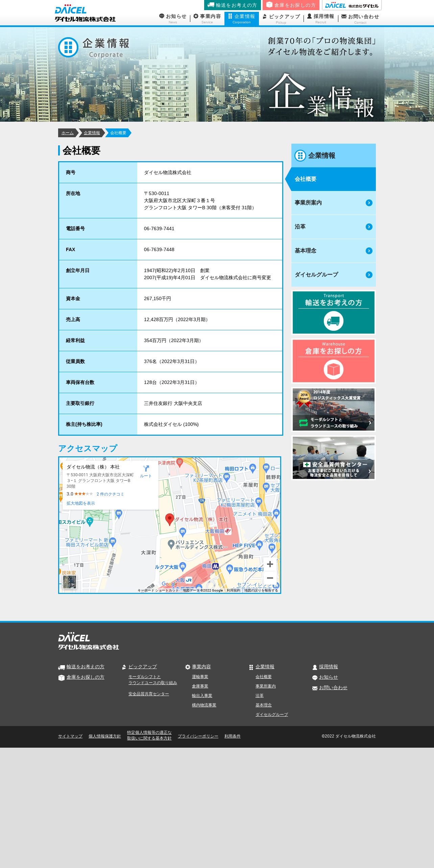Zoom out the map with minus button
This screenshot has height=868, width=434.
coord(270,578)
